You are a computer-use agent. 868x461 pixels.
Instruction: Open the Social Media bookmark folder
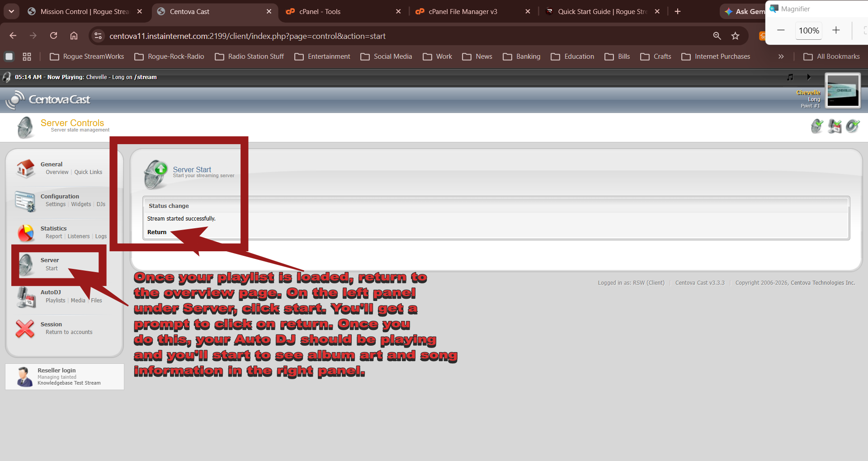coord(387,56)
